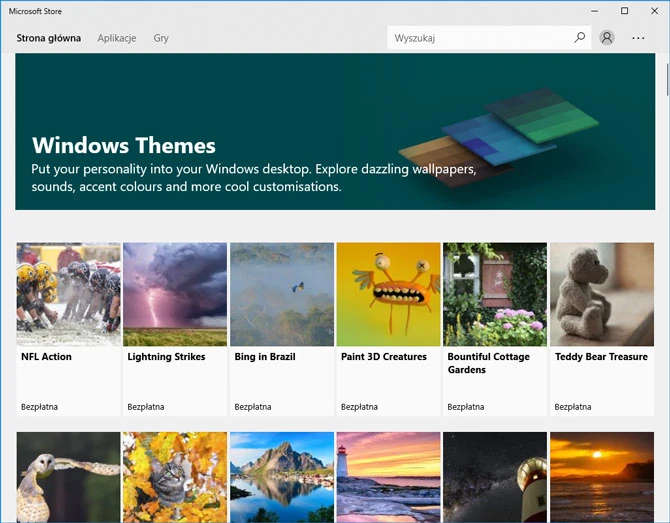Open the flying owl theme thumbnail
670x523 pixels.
tap(68, 476)
